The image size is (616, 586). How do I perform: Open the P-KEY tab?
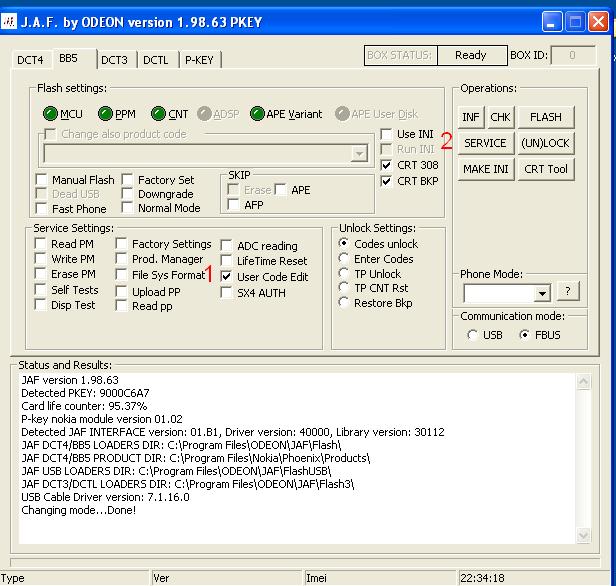[199, 60]
